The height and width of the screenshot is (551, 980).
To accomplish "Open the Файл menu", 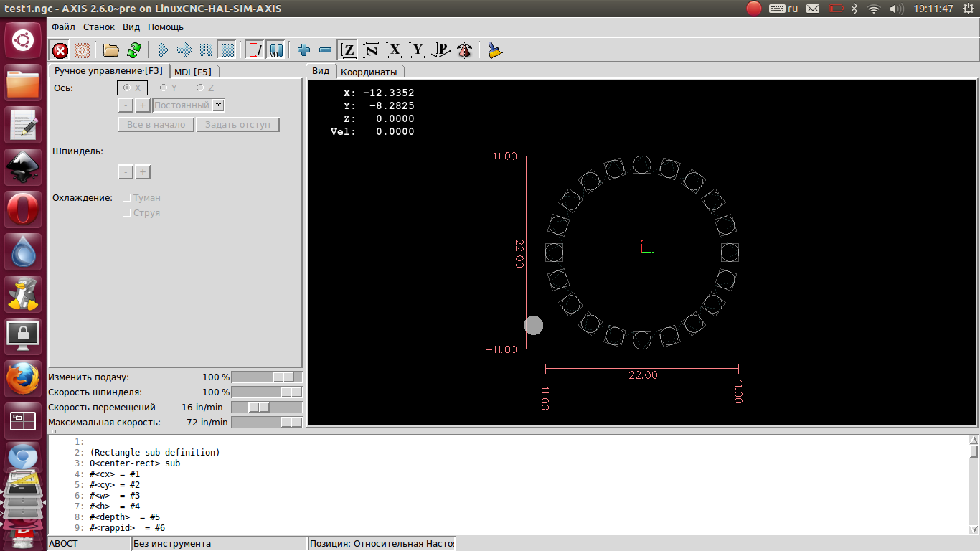I will pos(63,27).
